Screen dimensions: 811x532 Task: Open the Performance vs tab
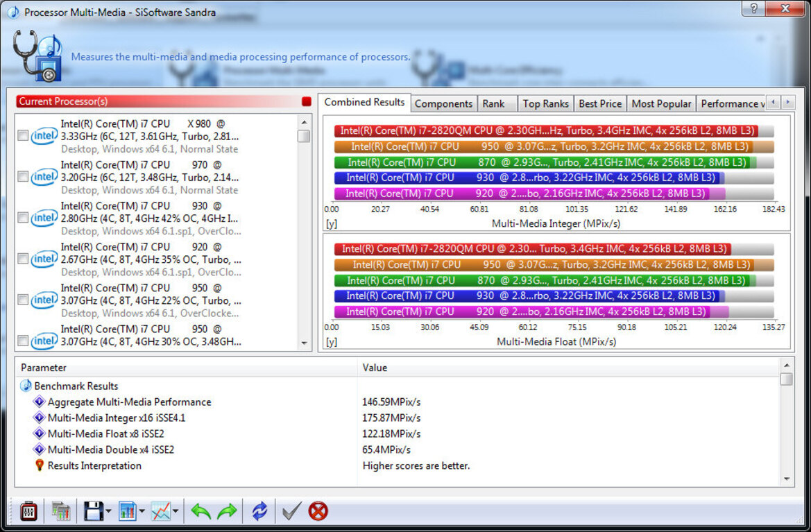[x=731, y=104]
